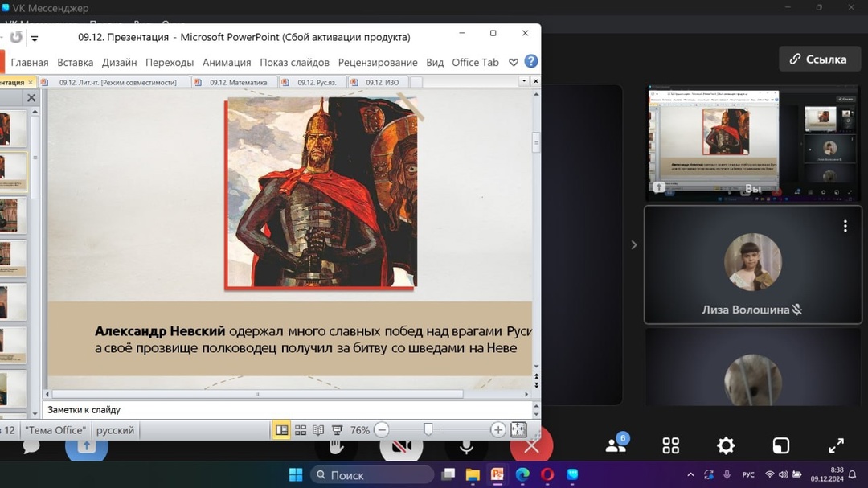
Task: Open zoom dialog via 76% label
Action: click(x=360, y=430)
